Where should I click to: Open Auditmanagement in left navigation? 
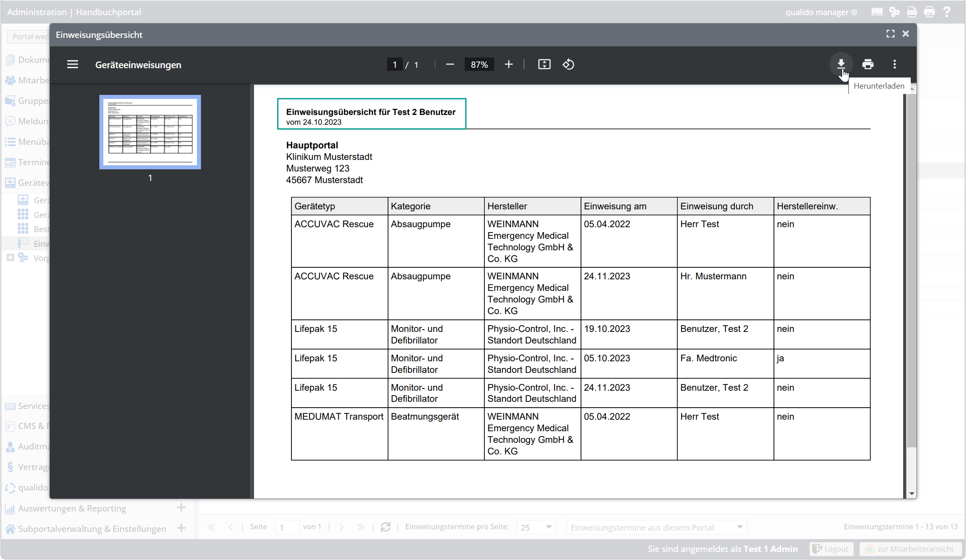(28, 446)
